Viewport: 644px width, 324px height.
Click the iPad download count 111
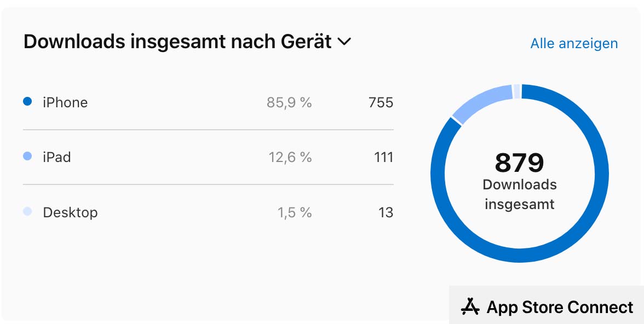(383, 158)
